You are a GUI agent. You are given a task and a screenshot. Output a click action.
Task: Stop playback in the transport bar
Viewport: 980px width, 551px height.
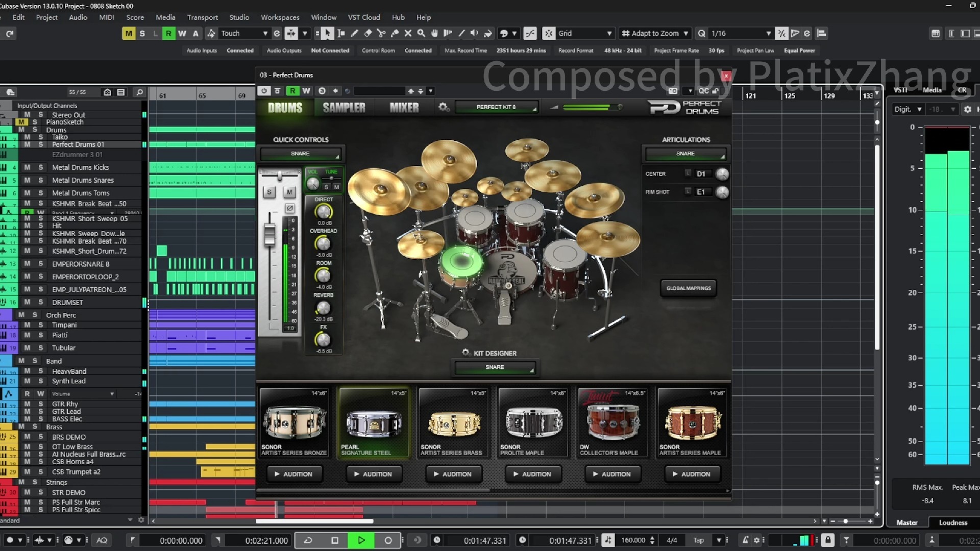pyautogui.click(x=335, y=540)
